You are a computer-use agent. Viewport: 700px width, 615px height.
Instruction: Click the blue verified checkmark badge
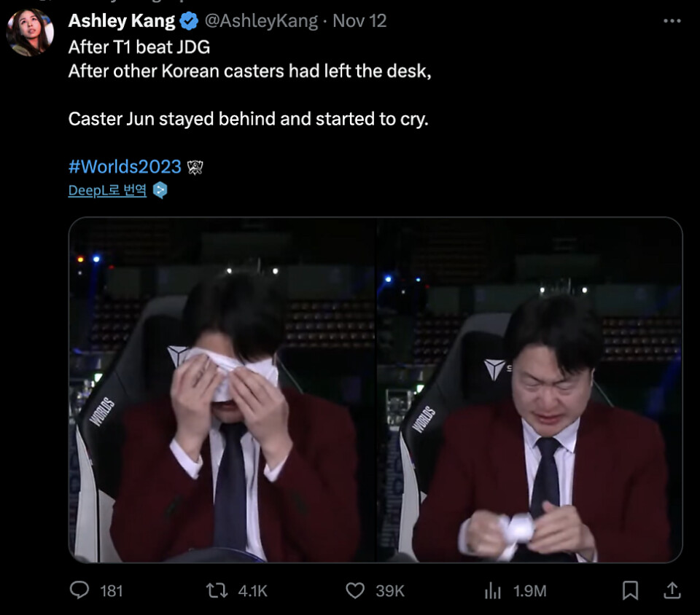(x=188, y=22)
